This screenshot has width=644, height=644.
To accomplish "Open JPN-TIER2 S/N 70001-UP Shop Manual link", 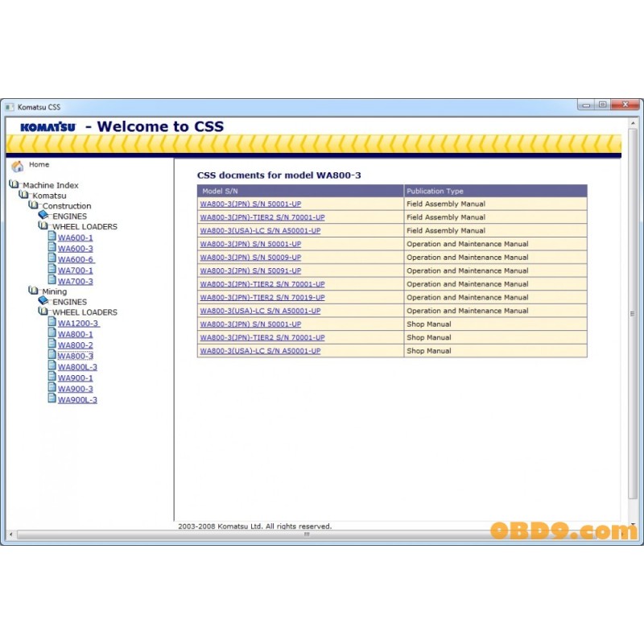I will pos(262,337).
